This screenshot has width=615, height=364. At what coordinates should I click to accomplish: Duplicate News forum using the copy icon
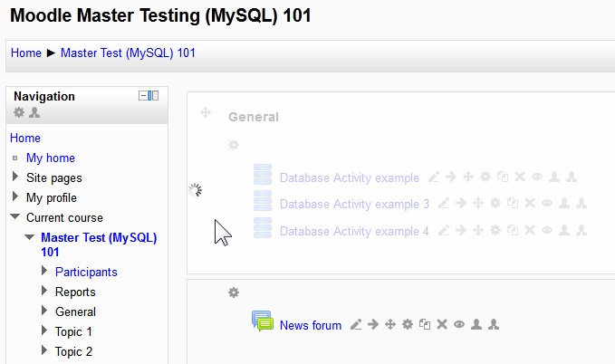(x=425, y=324)
